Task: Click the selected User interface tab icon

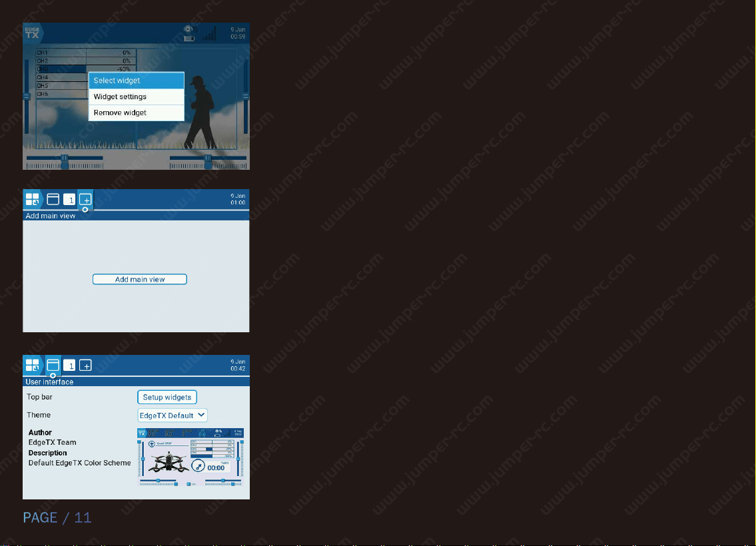Action: tap(53, 366)
